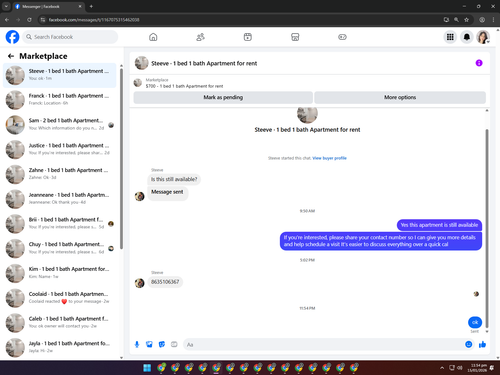Open the Marketplace storefront icon
Image resolution: width=500 pixels, height=375 pixels.
(x=295, y=37)
